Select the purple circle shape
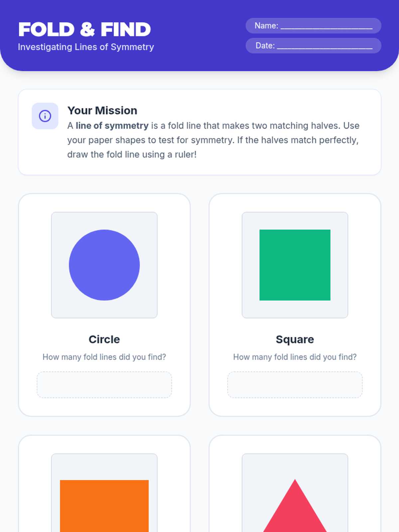 104,265
